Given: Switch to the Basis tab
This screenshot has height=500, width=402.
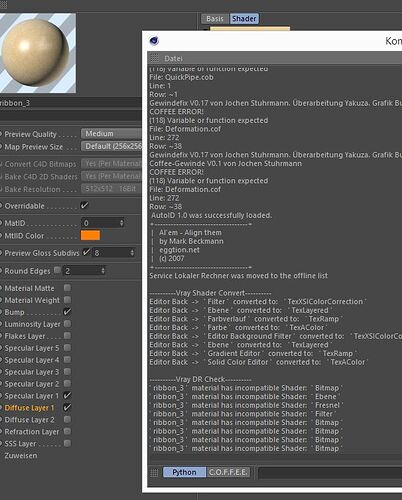Looking at the screenshot, I should [215, 19].
